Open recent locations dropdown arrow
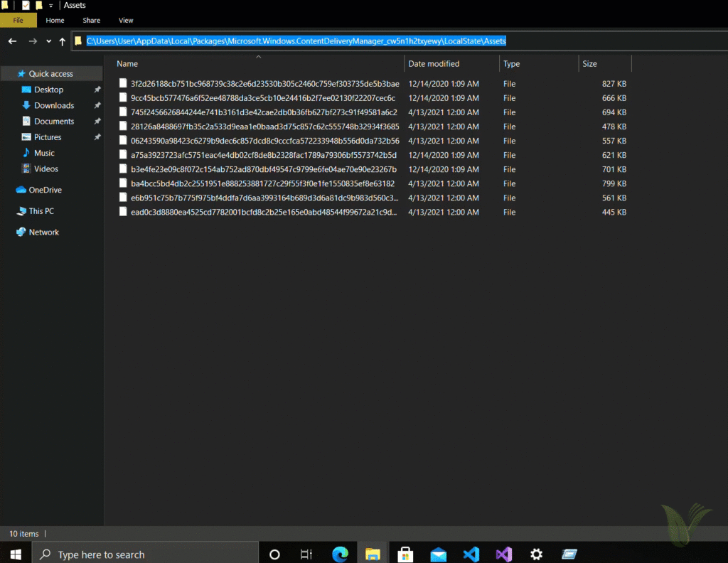 49,41
